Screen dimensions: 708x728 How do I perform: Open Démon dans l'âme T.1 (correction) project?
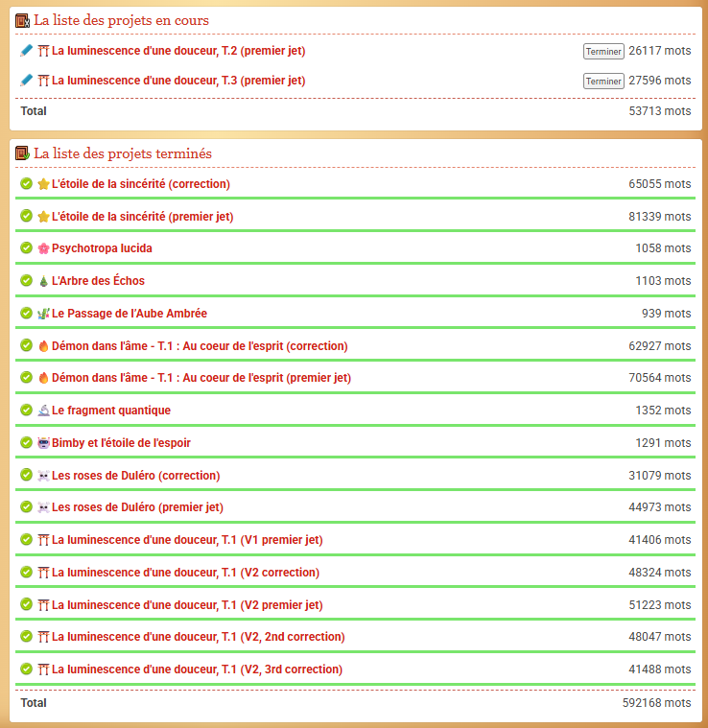point(200,346)
